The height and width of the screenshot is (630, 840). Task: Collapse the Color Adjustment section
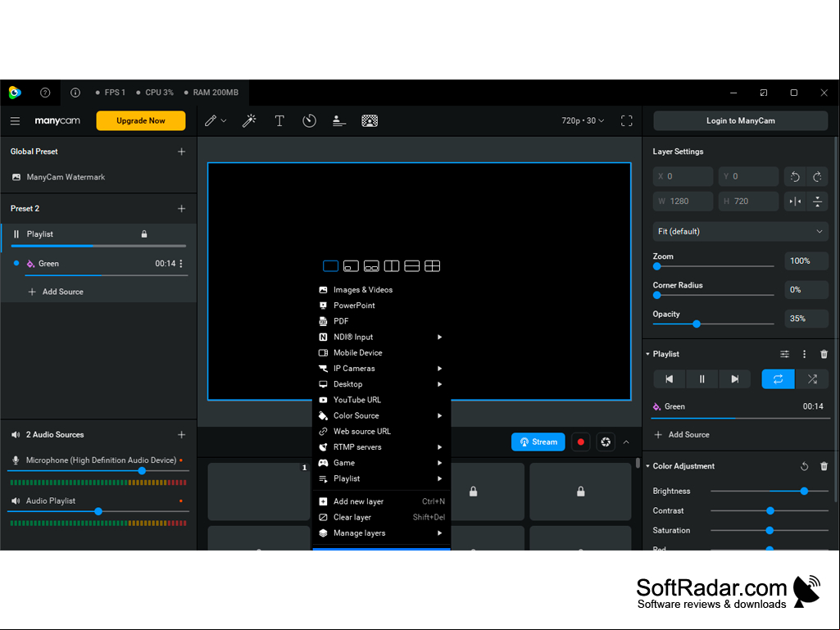pyautogui.click(x=647, y=466)
